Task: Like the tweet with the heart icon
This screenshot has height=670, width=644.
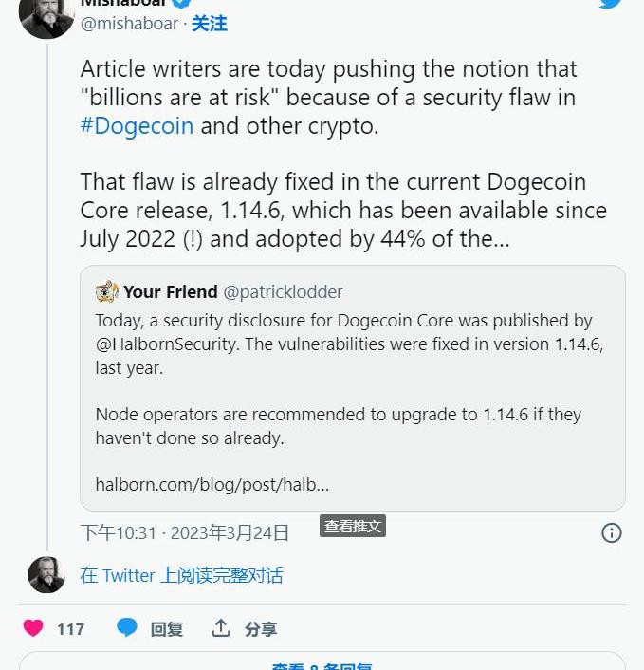Action: (33, 628)
